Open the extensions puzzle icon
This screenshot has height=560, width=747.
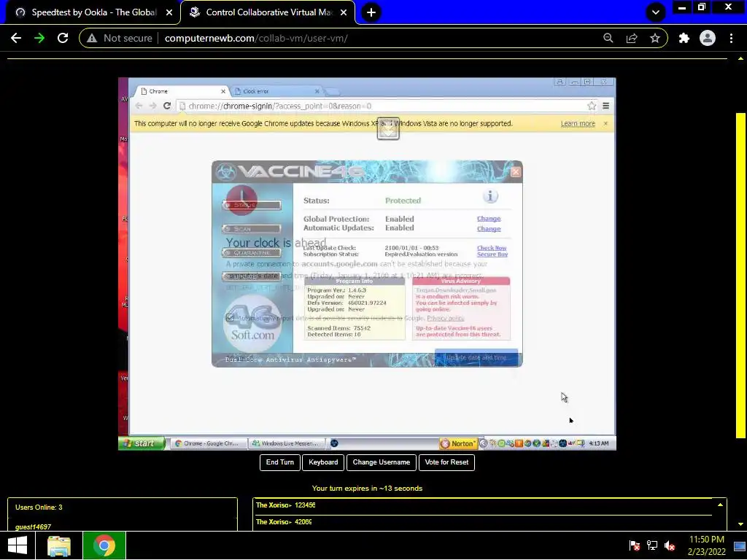coord(684,38)
